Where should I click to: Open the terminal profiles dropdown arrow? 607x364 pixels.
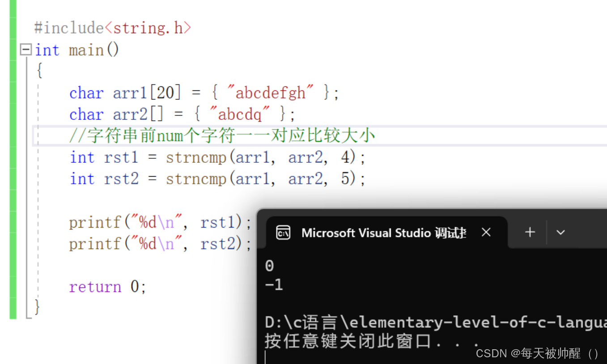[560, 233]
